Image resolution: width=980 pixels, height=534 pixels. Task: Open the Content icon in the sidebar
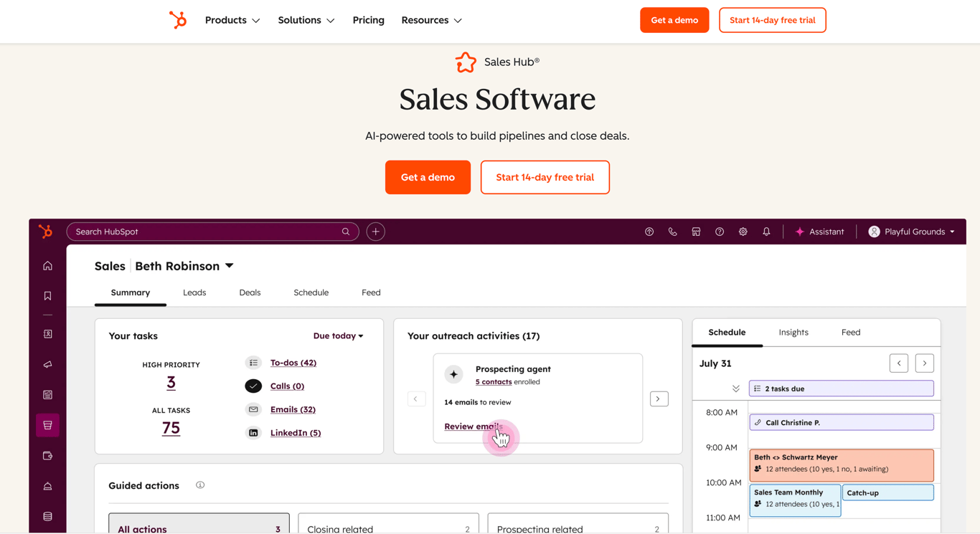(47, 395)
